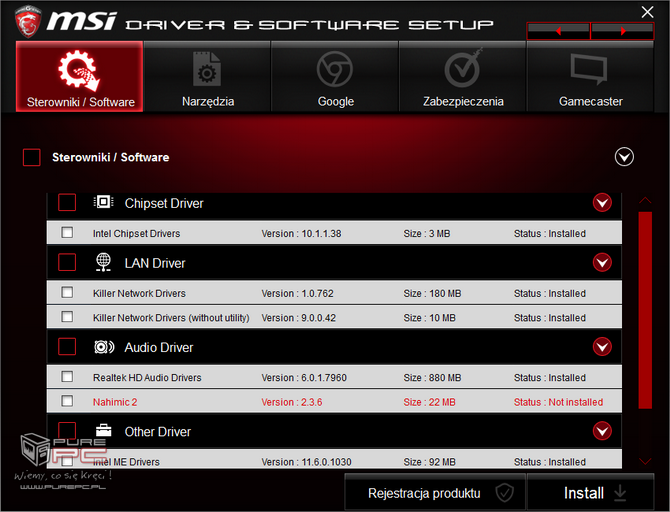The width and height of the screenshot is (670, 512).
Task: Collapse the LAN Driver section
Action: point(602,262)
